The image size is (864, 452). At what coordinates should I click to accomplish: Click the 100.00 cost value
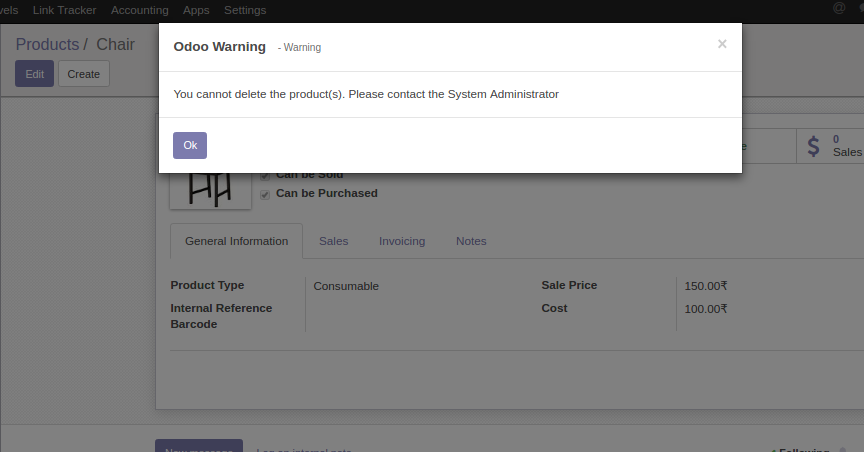(705, 309)
